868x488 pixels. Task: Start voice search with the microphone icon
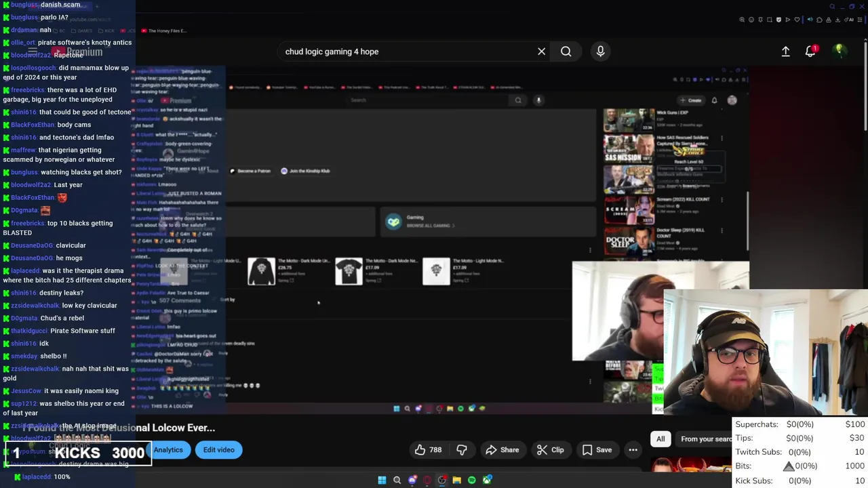click(x=600, y=52)
